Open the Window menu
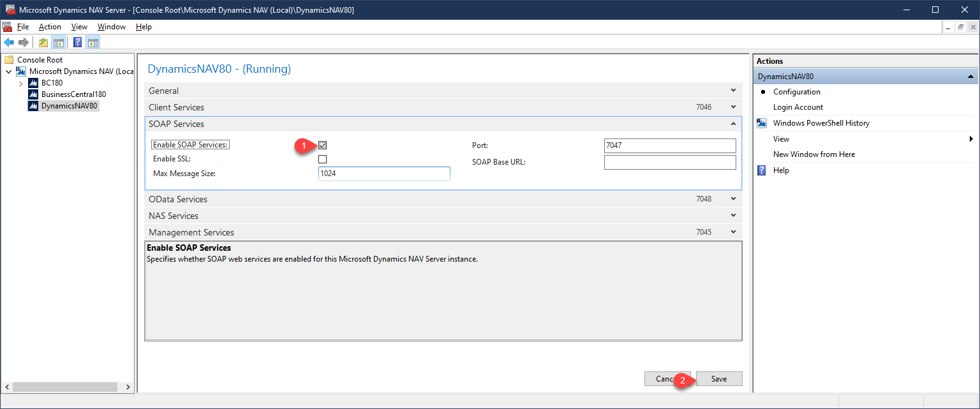Viewport: 980px width, 409px height. pyautogui.click(x=111, y=27)
